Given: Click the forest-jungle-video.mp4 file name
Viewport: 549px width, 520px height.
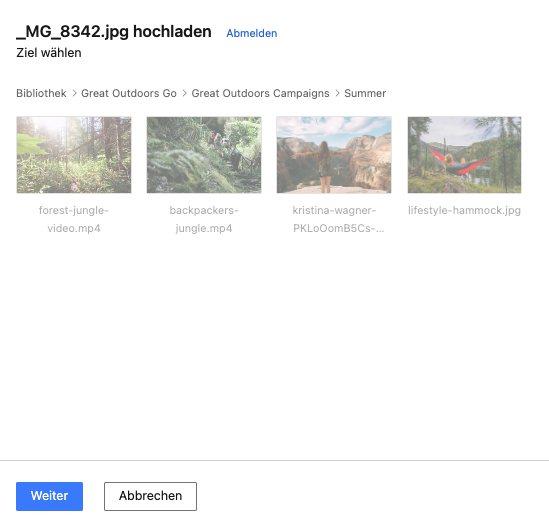Looking at the screenshot, I should [74, 219].
